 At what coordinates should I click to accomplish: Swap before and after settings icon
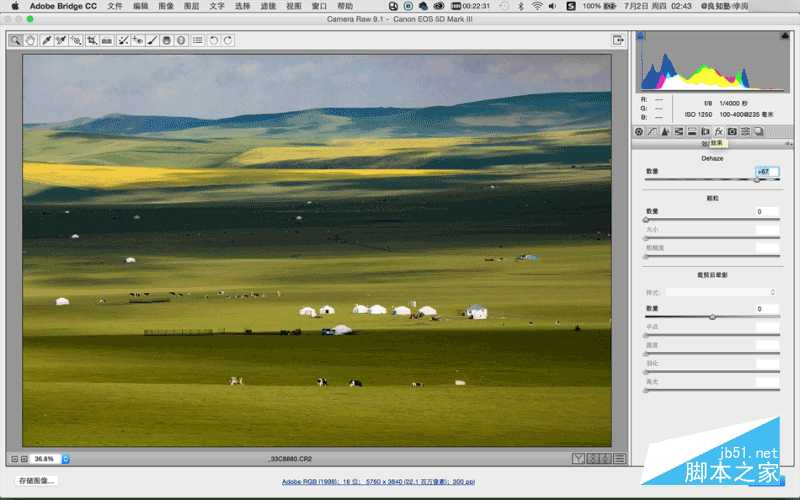pyautogui.click(x=592, y=459)
